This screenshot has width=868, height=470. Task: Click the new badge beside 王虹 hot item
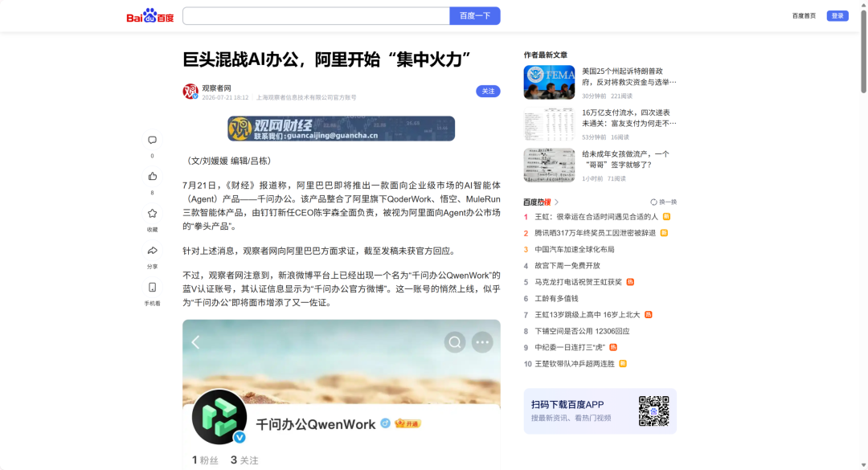coord(666,216)
